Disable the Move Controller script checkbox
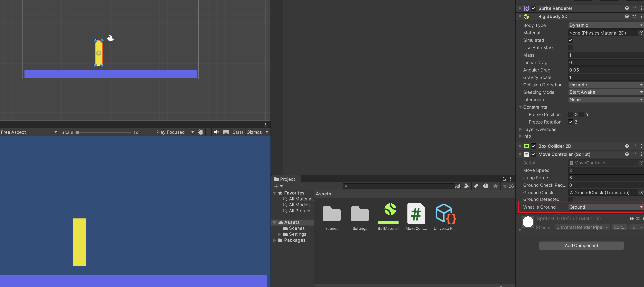Image resolution: width=644 pixels, height=287 pixels. pos(533,154)
